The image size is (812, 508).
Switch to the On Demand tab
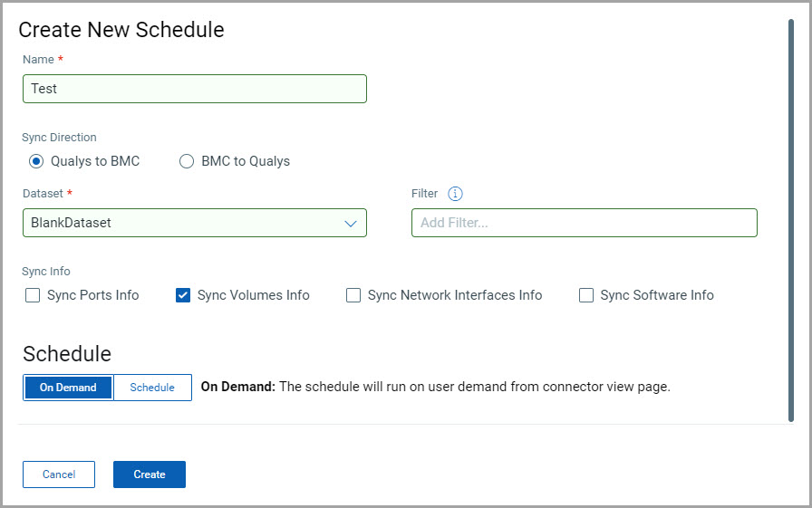(x=68, y=388)
